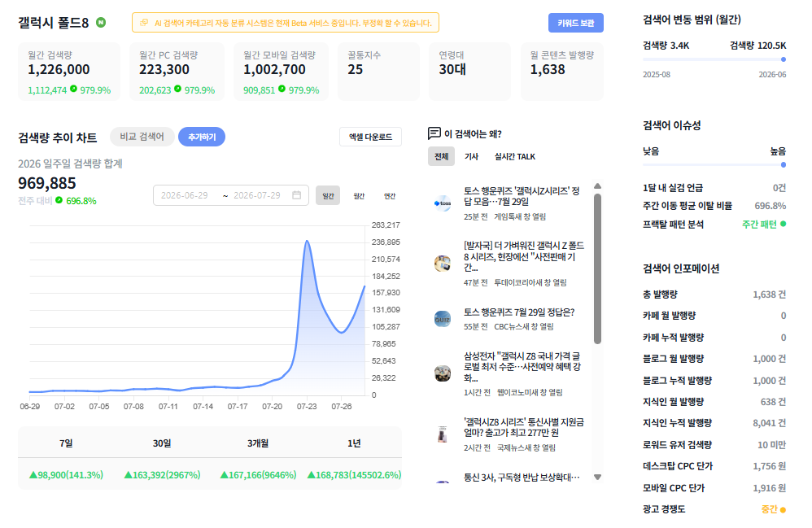Image resolution: width=812 pixels, height=528 pixels.
Task: Click the green N badge beside 갤럭시 폴드8
Action: (x=101, y=22)
